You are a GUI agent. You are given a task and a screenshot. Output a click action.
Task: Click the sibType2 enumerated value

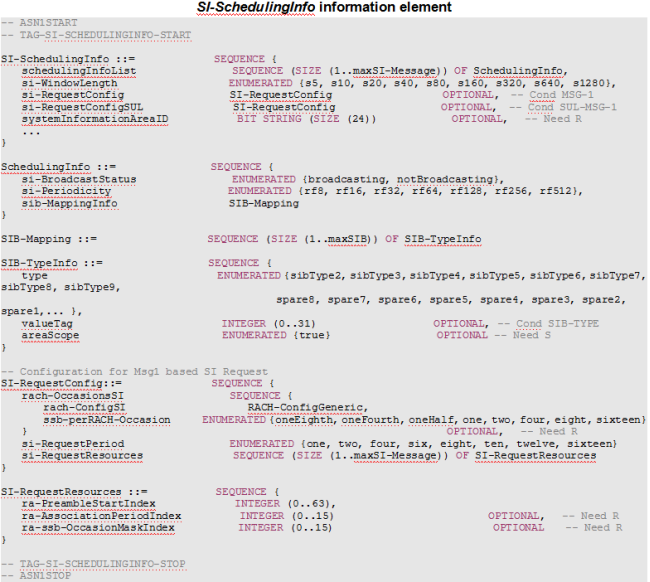coord(316,276)
